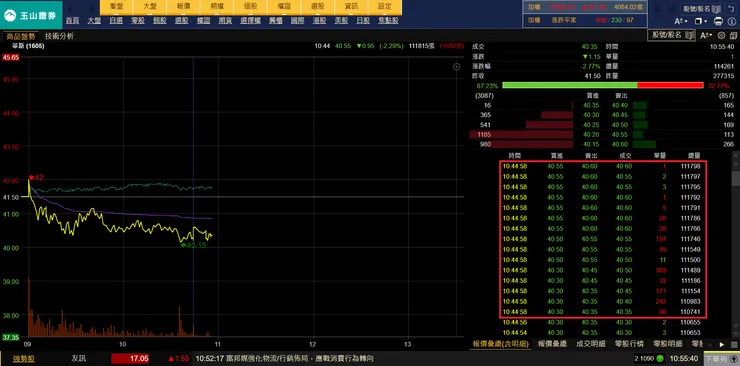Click the 日股 link

click(363, 21)
